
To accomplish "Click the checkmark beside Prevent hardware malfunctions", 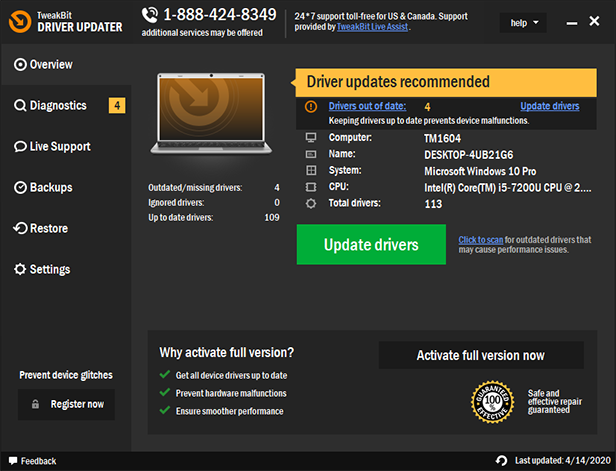I will pos(165,392).
